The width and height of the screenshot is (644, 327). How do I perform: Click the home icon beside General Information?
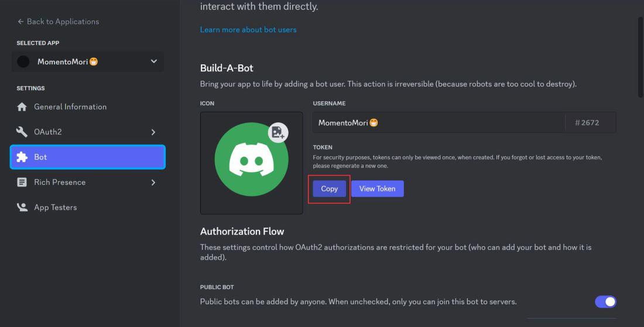point(22,107)
